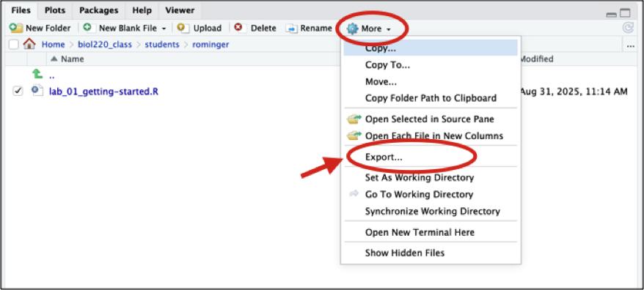The width and height of the screenshot is (644, 290).
Task: Choose Open New Terminal Here
Action: 431,232
